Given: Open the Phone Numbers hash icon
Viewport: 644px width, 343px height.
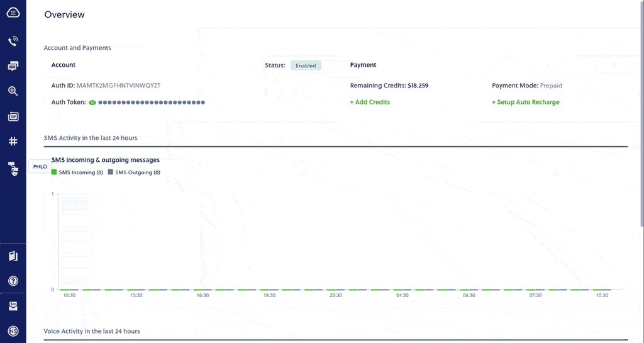Looking at the screenshot, I should 13,142.
